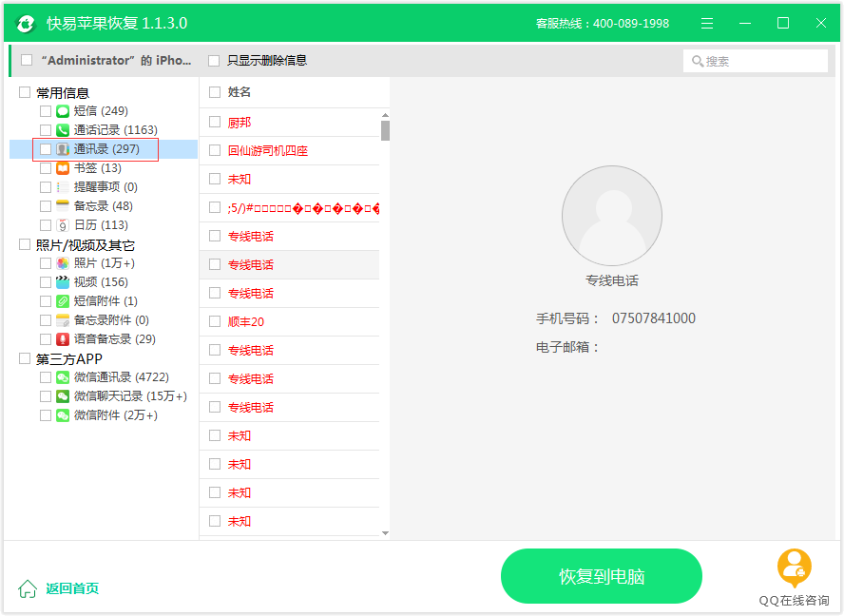Click the SMS attachment paperclip icon
844x616 pixels.
click(63, 301)
